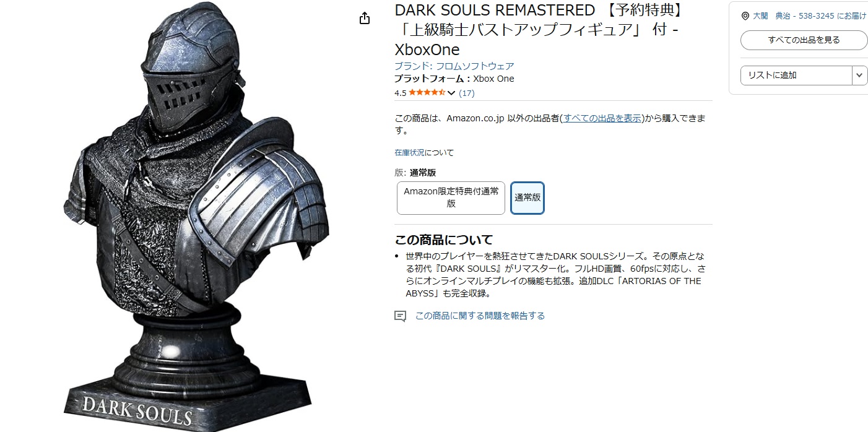Click the Dark Souls knight bust product image
868x432 pixels.
pyautogui.click(x=197, y=216)
